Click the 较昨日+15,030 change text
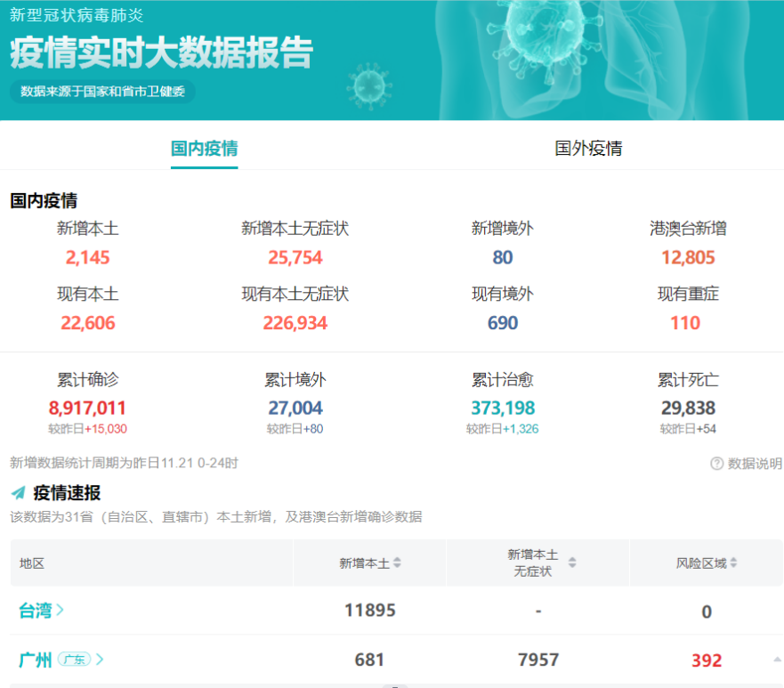784x688 pixels. (x=87, y=429)
